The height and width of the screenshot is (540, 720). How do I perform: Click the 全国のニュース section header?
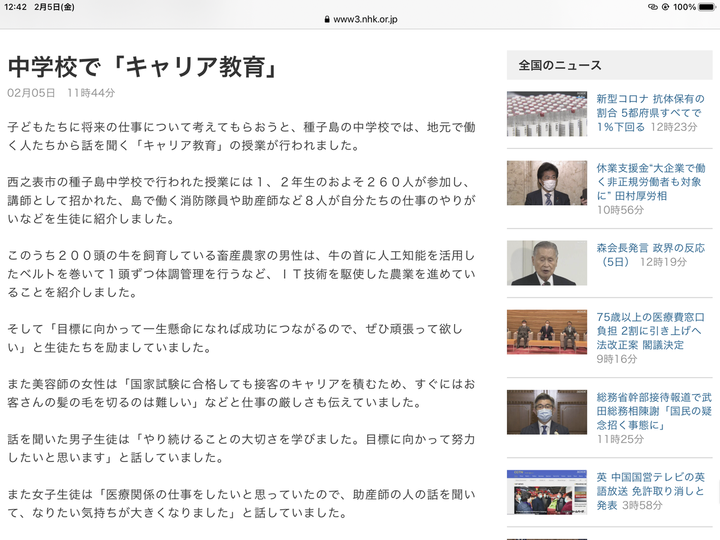point(560,65)
